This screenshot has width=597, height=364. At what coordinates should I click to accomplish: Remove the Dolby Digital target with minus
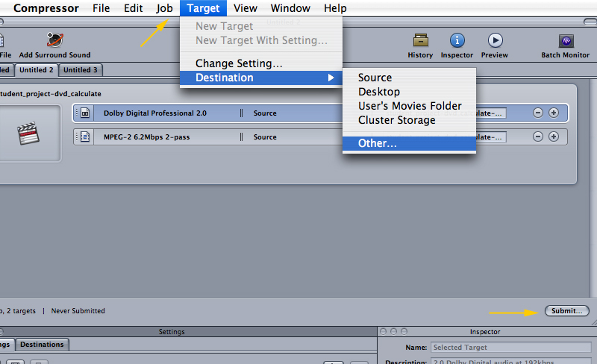click(538, 113)
